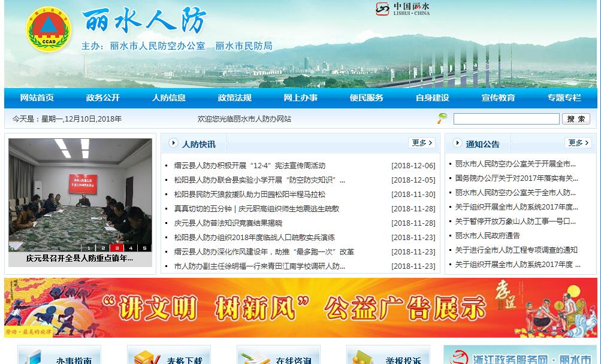Click the date text 星期一,12月10日,2018年

click(x=81, y=119)
